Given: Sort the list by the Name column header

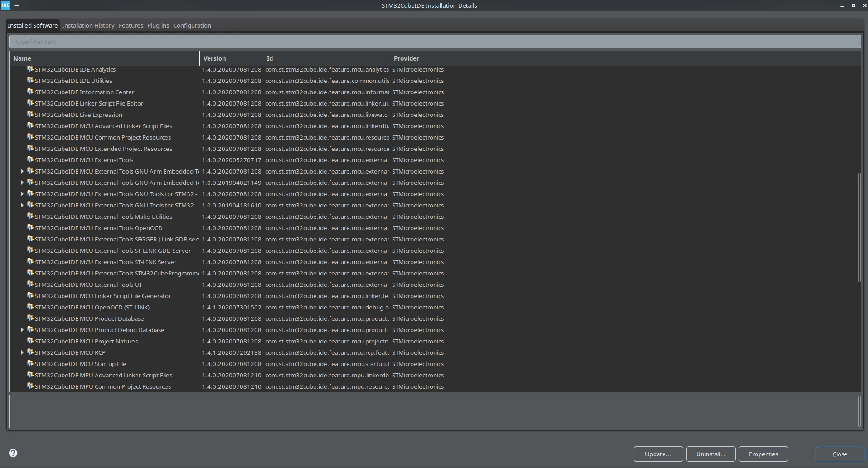Looking at the screenshot, I should coord(104,58).
